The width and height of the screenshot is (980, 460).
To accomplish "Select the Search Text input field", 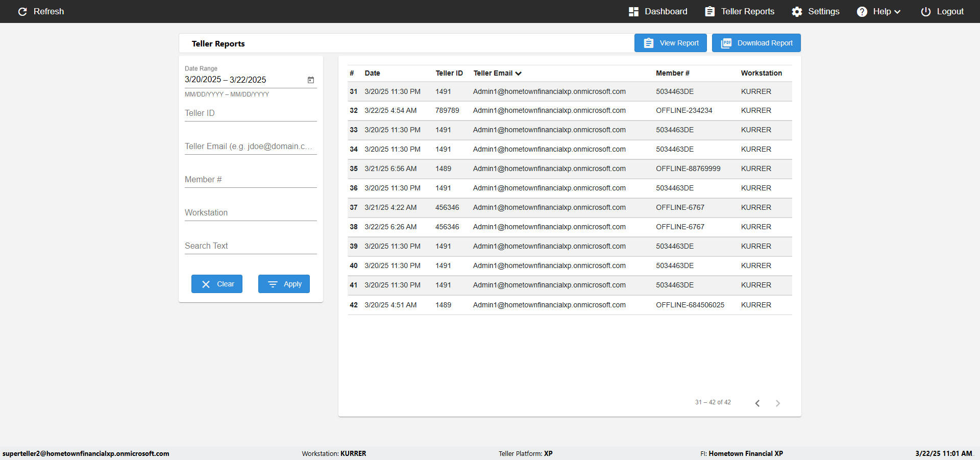I will pos(251,246).
